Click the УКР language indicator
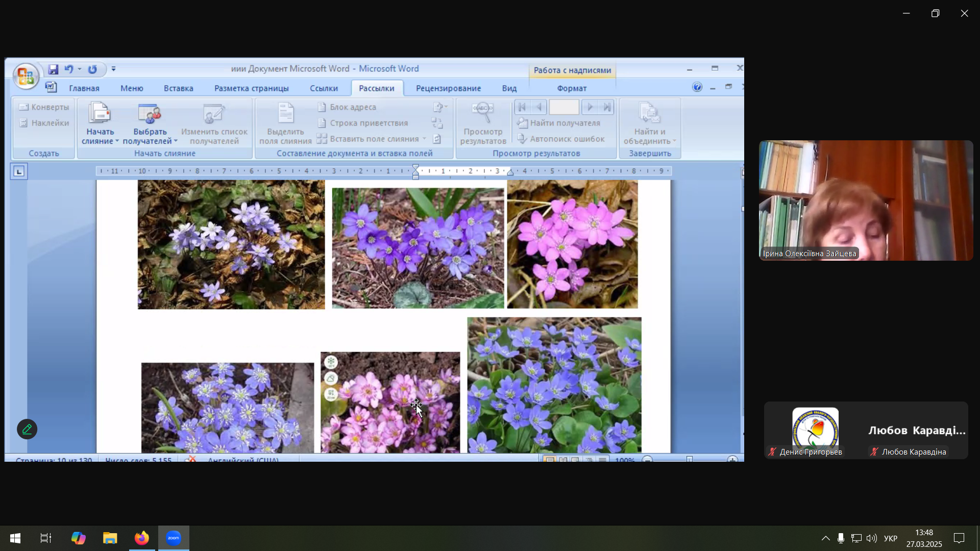This screenshot has height=551, width=980. pos(891,539)
